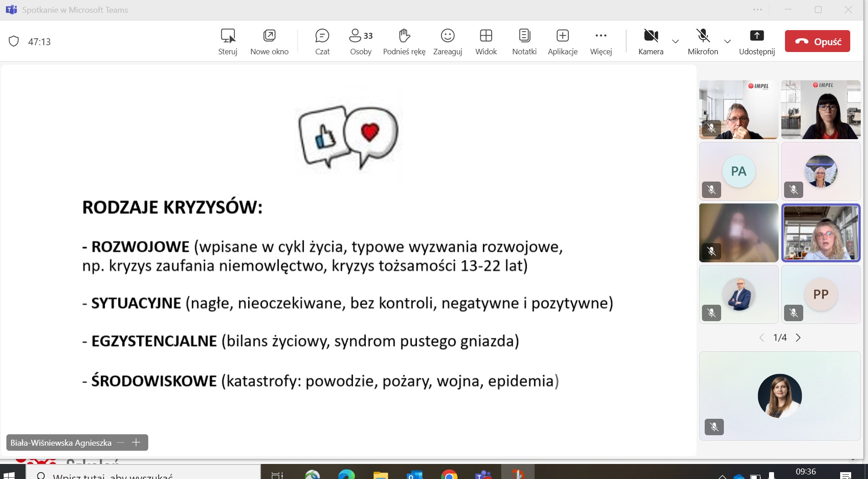The width and height of the screenshot is (868, 479).
Task: Go to next participants page
Action: [798, 338]
